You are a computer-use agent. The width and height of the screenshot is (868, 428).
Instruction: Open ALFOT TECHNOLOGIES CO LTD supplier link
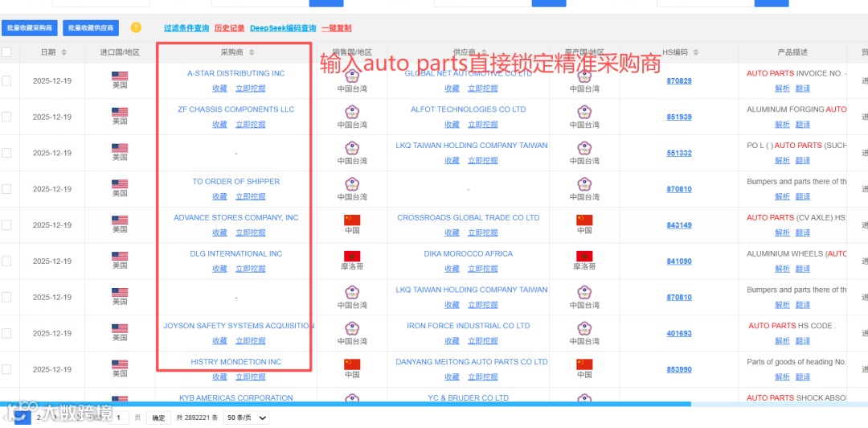[469, 109]
